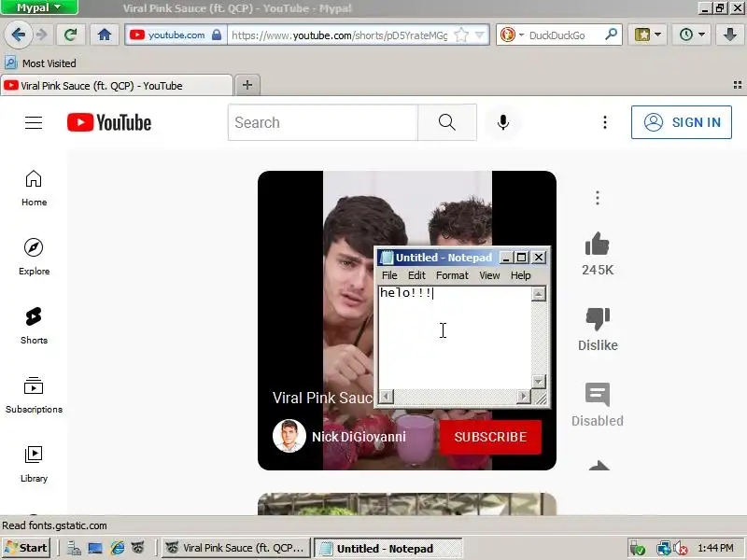The image size is (747, 560).
Task: Click the YouTube search magnifier button
Action: point(447,122)
